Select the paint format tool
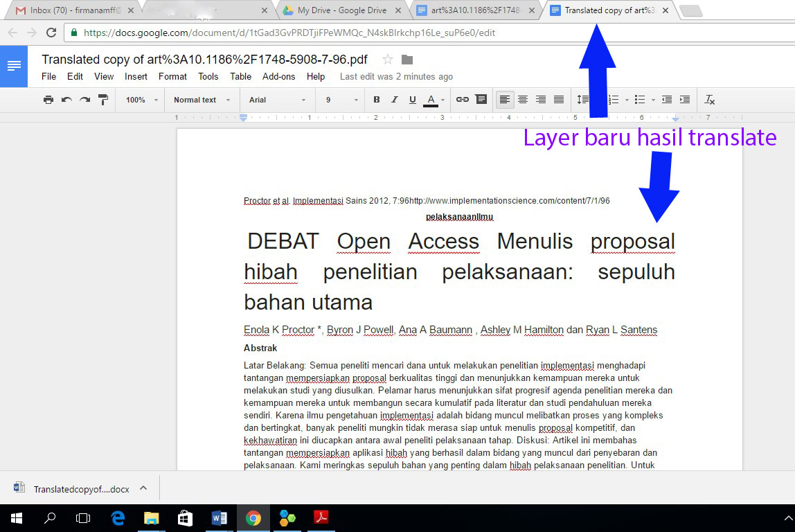 point(103,100)
